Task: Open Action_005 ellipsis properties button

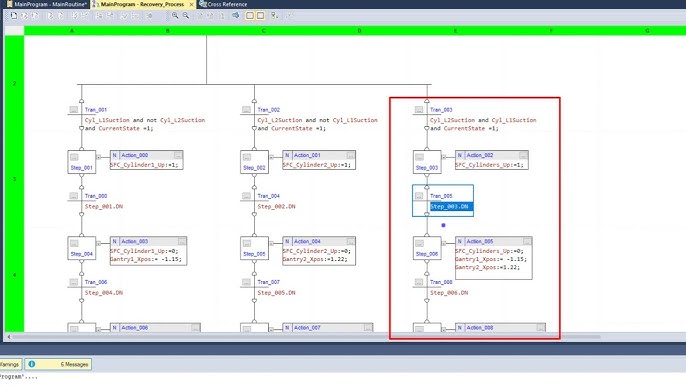Action: pos(527,241)
